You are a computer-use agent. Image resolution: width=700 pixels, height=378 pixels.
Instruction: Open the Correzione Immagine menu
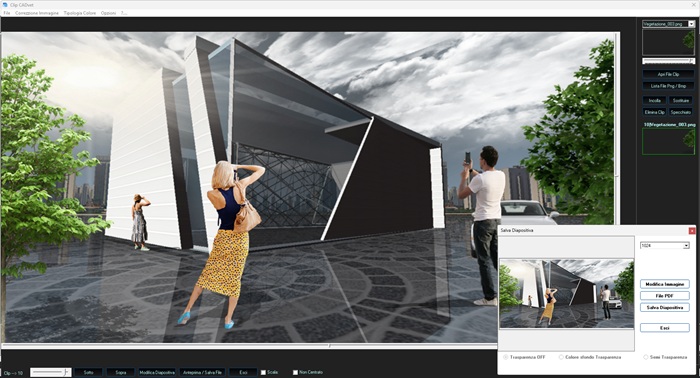pos(37,13)
